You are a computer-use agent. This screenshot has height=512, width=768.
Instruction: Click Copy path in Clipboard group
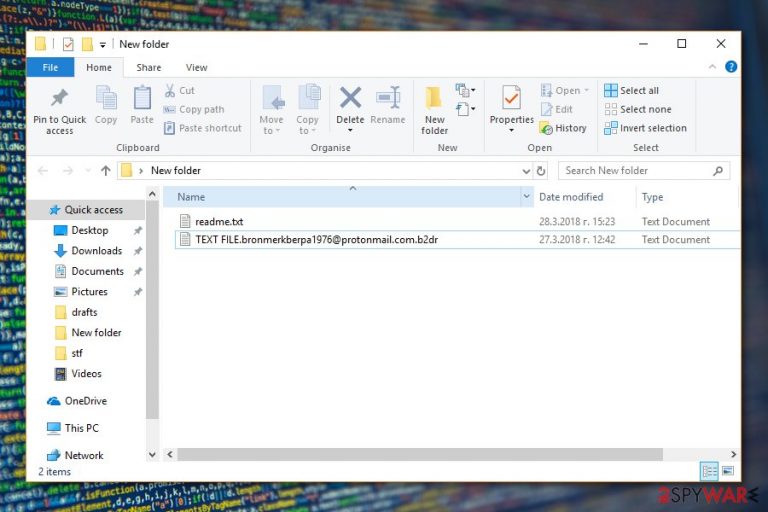click(x=194, y=109)
